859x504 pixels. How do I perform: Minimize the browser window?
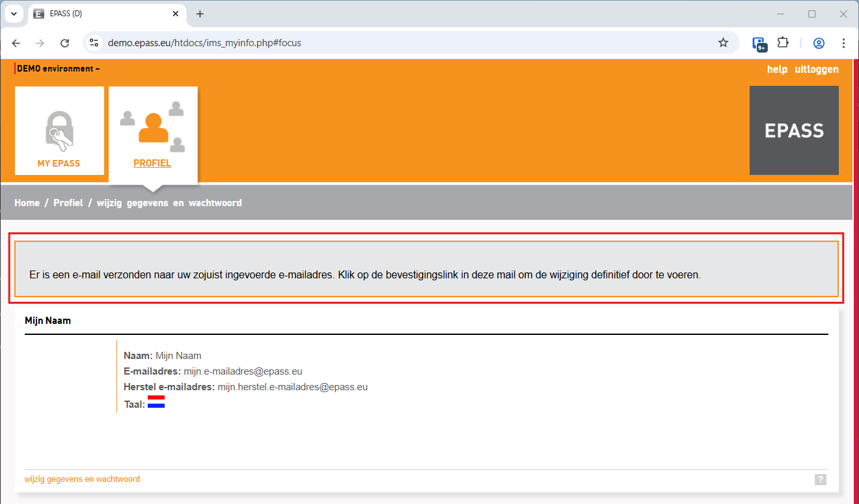[x=781, y=14]
